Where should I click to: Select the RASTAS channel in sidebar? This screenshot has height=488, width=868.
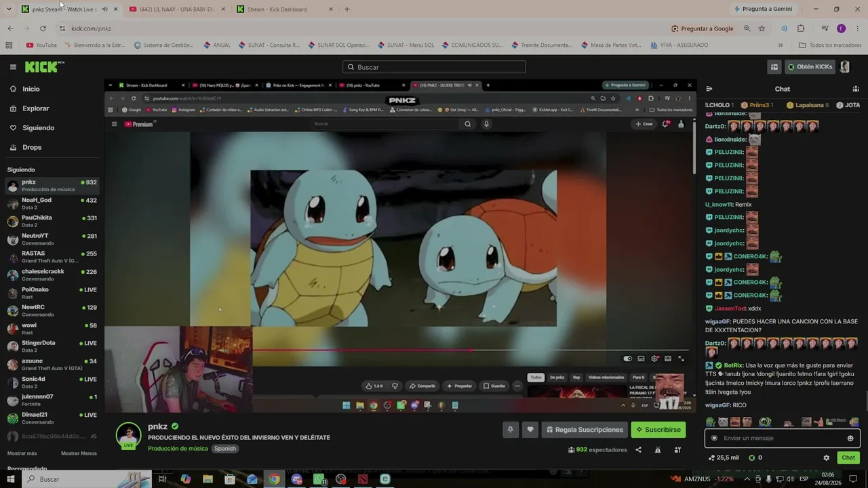point(52,257)
